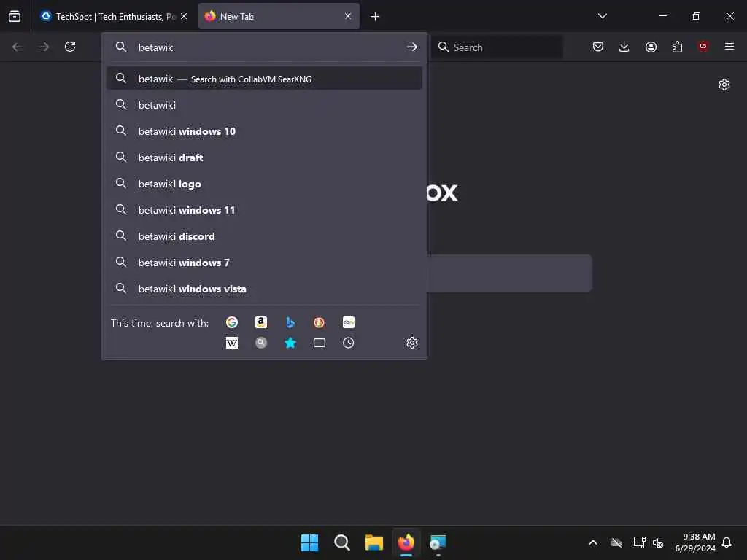Open search settings gear in dropdown
This screenshot has width=747, height=560.
click(412, 343)
